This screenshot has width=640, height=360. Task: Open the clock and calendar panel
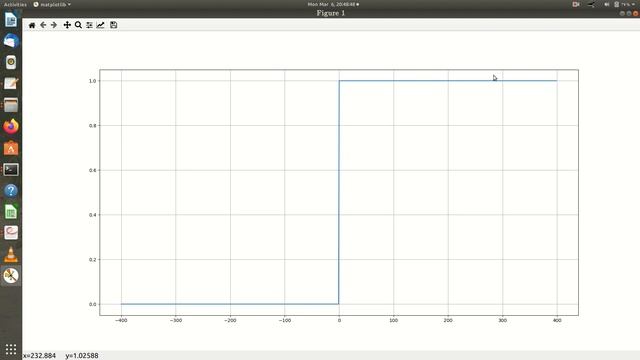coord(333,4)
